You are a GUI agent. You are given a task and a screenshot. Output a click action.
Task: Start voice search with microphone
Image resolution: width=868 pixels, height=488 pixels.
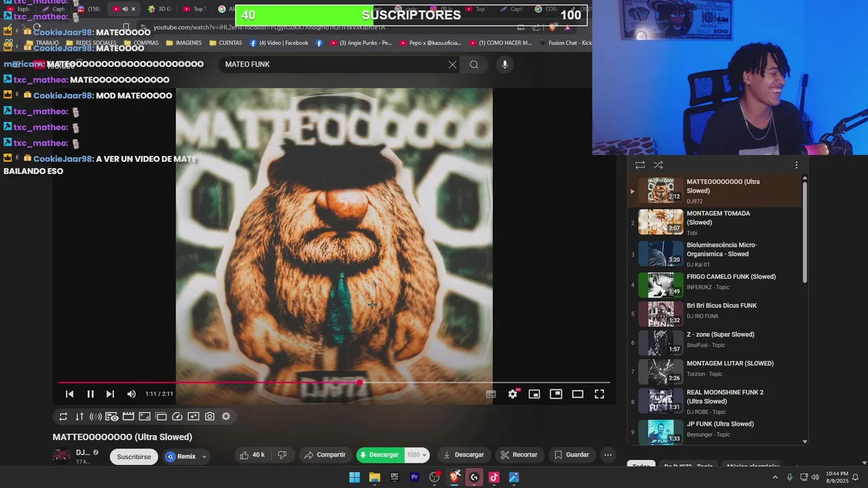505,64
